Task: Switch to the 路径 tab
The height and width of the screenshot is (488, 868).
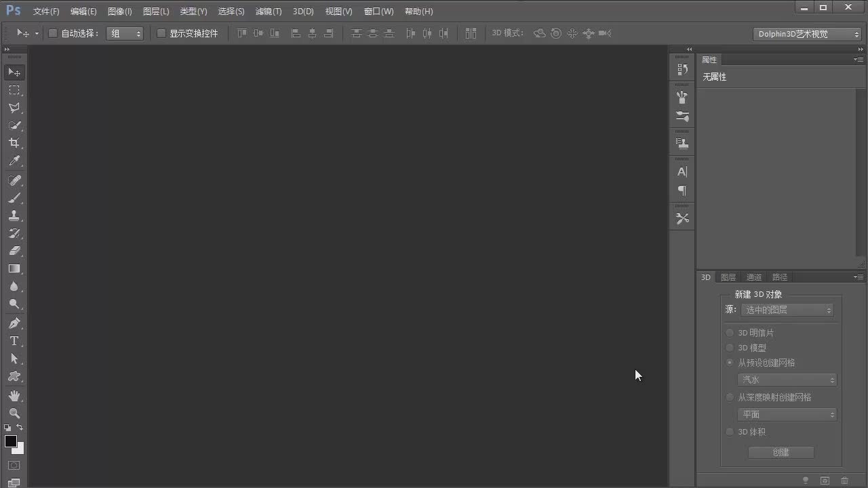Action: click(780, 277)
